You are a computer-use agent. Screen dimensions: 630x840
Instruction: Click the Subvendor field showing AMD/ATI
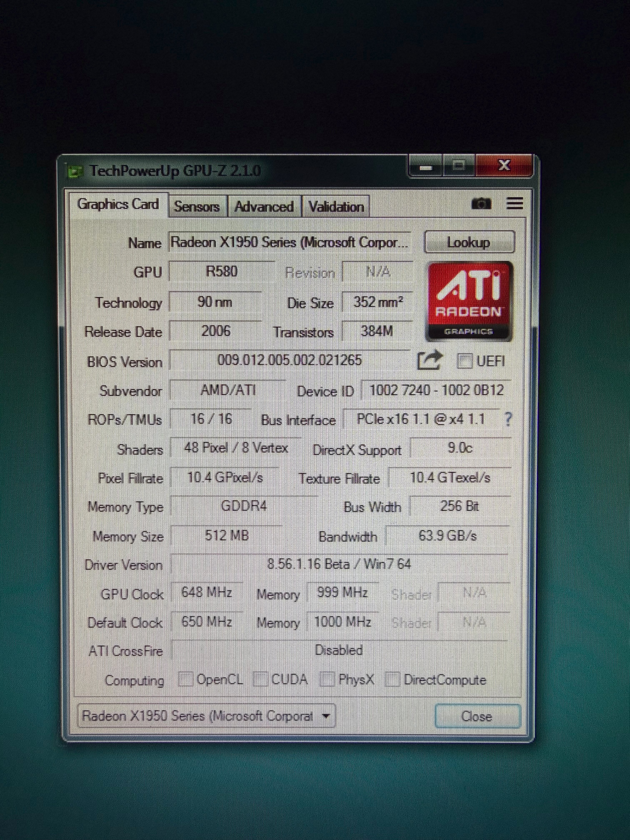[227, 390]
